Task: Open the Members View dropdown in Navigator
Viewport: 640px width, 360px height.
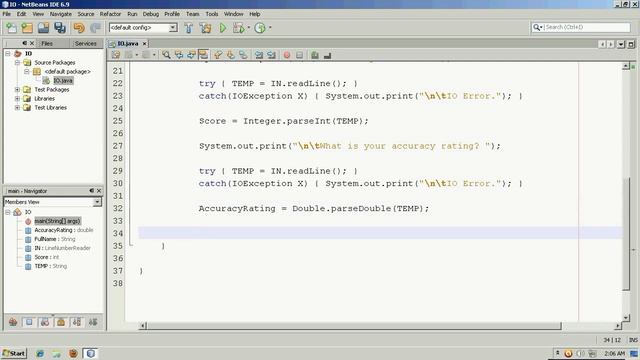Action: pos(97,202)
